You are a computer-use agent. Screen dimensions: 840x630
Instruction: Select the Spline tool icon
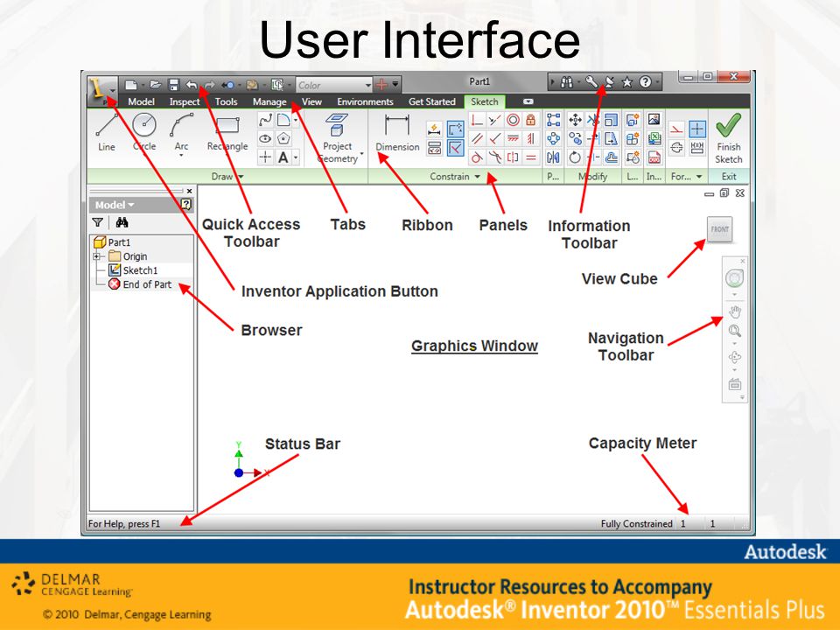[265, 120]
